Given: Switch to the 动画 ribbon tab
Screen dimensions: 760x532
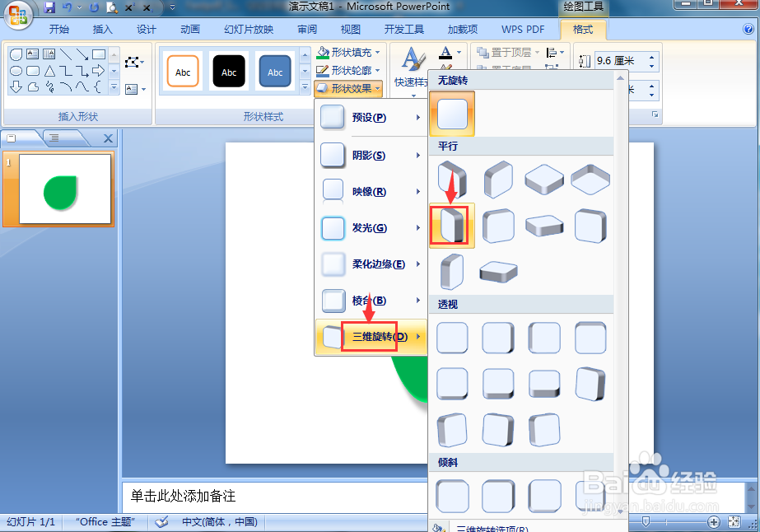Looking at the screenshot, I should [190, 30].
